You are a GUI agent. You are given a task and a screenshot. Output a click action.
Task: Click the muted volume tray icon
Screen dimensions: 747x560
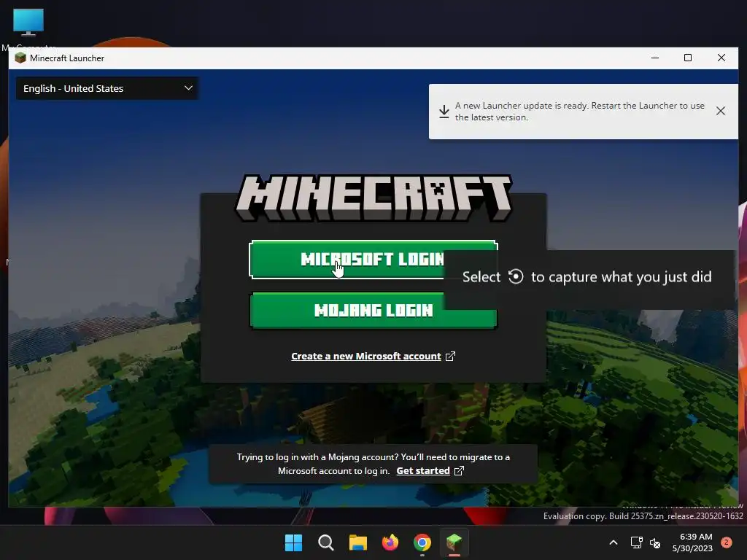pos(655,542)
